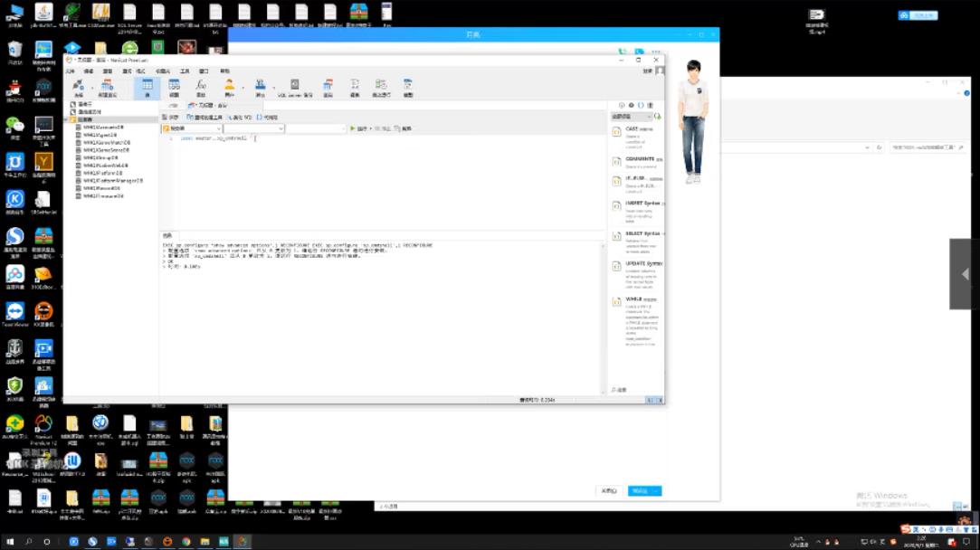Click the SQL Server Backup toolbar icon
This screenshot has width=980, height=550.
295,88
